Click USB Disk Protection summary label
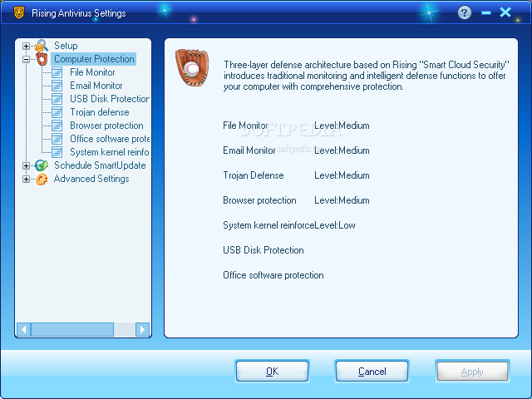Image resolution: width=532 pixels, height=399 pixels. (264, 250)
